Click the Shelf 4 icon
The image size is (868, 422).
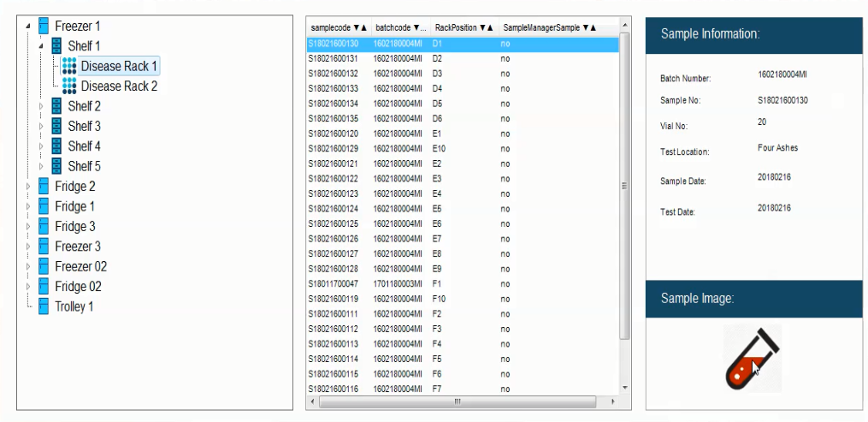[57, 146]
